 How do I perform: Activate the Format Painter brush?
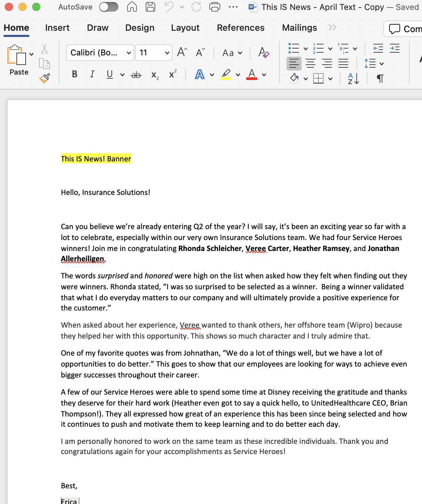pos(44,78)
